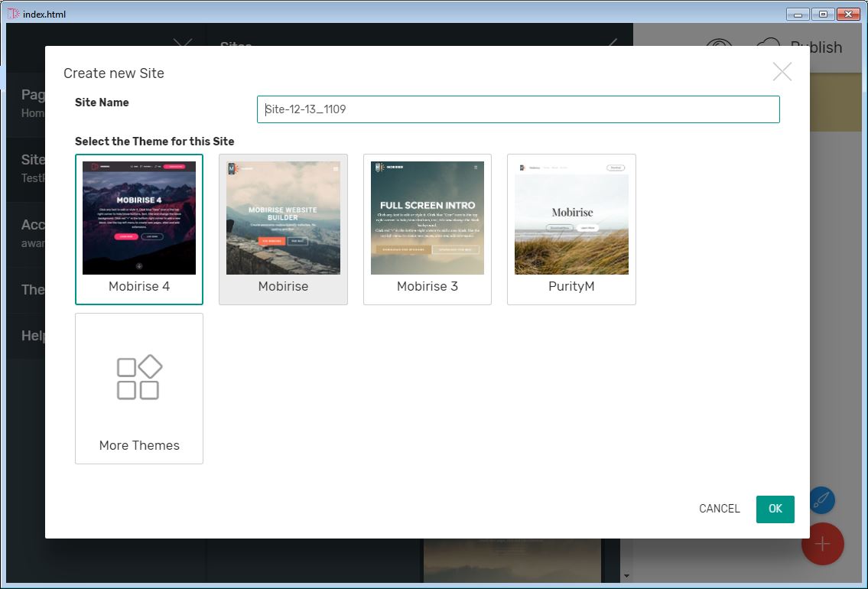The height and width of the screenshot is (589, 868).
Task: Click the More Themes label
Action: coord(139,445)
